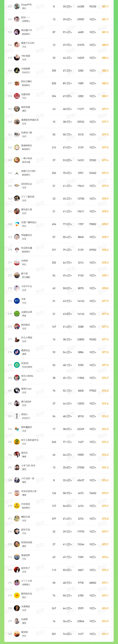Click the 书单 blue avatar icon

tap(17, 301)
